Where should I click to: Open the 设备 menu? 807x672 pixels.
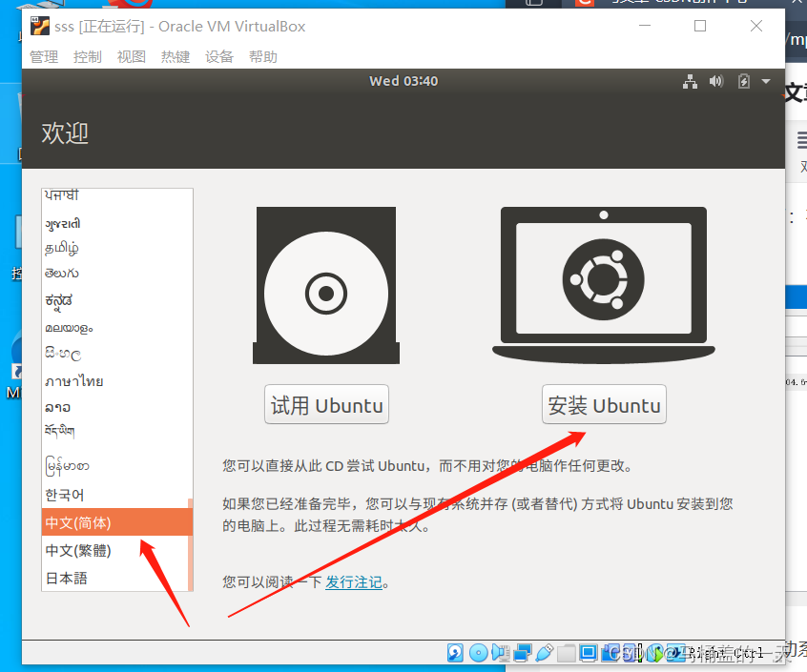click(x=218, y=56)
